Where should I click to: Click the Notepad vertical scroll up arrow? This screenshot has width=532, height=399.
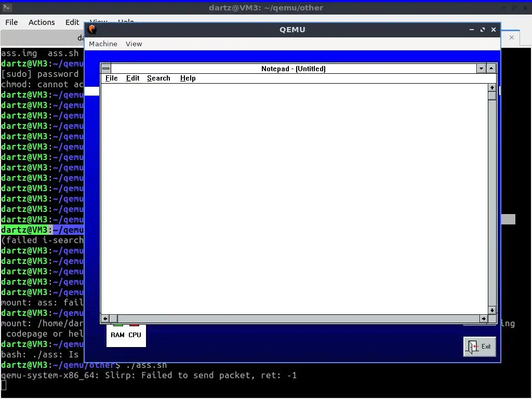pyautogui.click(x=492, y=88)
